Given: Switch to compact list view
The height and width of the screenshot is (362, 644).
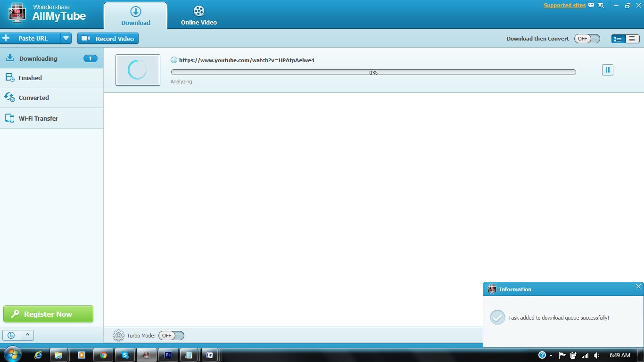Looking at the screenshot, I should click(x=632, y=39).
